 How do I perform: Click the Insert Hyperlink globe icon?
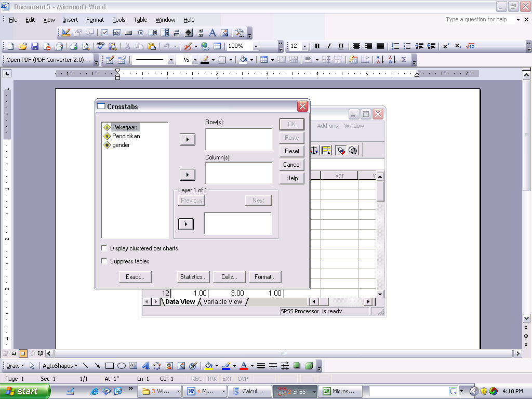click(x=205, y=46)
